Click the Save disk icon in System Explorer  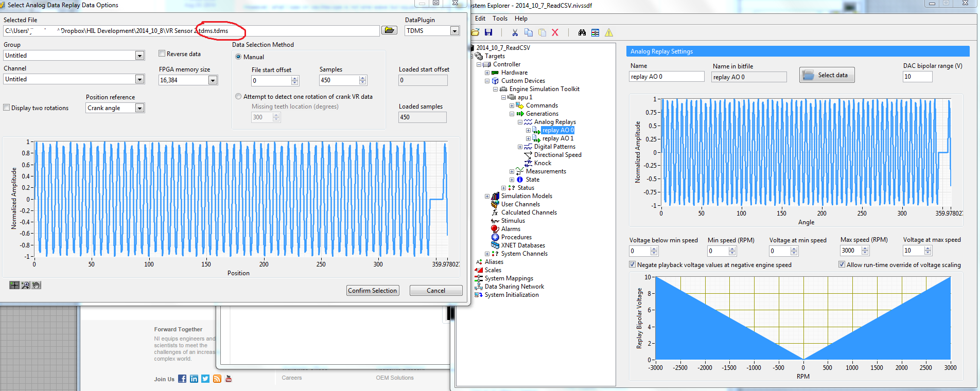[488, 32]
